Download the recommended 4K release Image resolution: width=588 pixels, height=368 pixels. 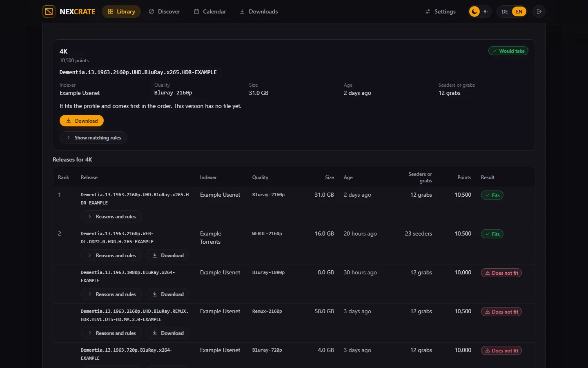point(82,121)
